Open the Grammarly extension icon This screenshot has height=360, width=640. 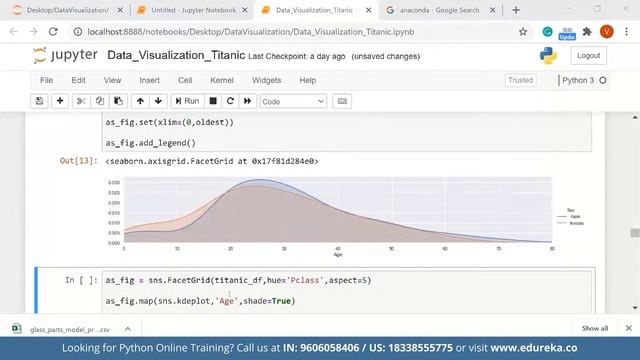547,31
